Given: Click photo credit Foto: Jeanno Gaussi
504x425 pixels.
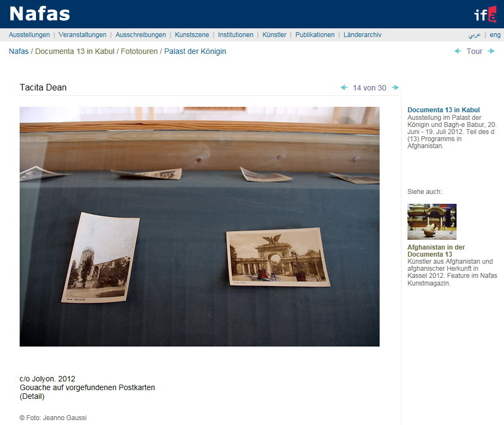Looking at the screenshot, I should (x=53, y=417).
